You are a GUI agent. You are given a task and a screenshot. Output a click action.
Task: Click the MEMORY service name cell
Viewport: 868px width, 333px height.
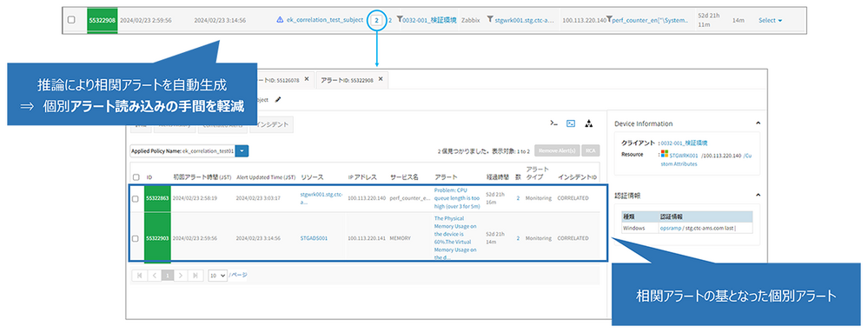coord(401,238)
